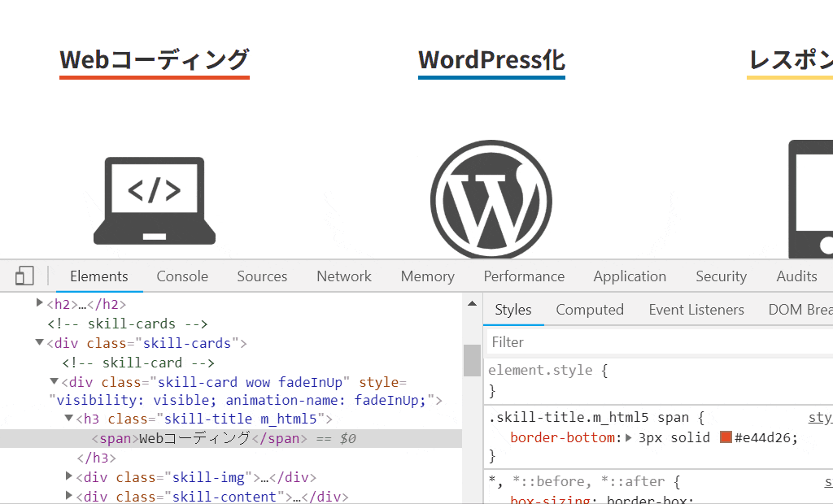Click the Filter styles input field

pos(659,342)
